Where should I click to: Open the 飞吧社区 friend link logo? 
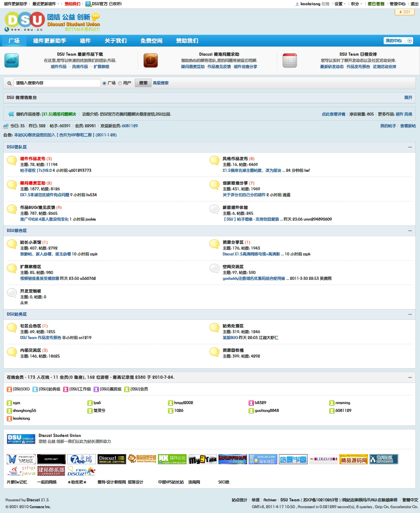pos(21,459)
